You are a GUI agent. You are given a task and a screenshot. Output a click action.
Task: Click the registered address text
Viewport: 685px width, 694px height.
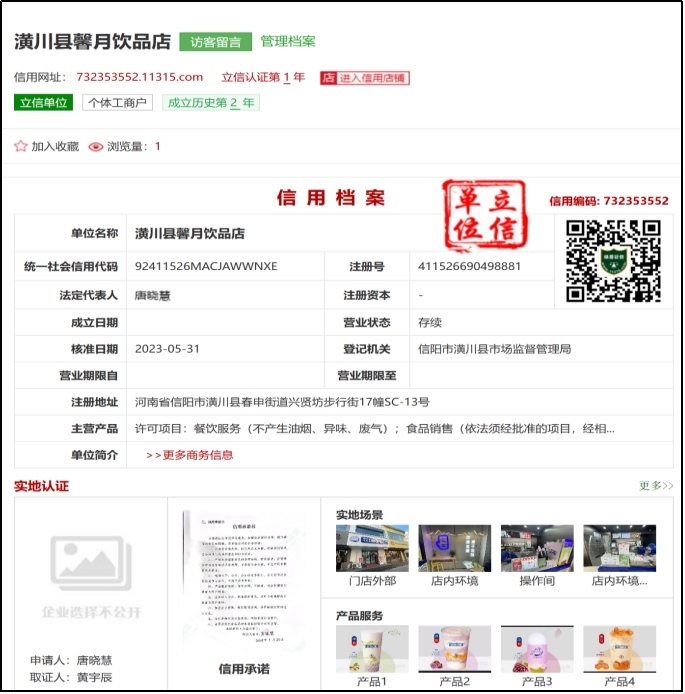[282, 402]
